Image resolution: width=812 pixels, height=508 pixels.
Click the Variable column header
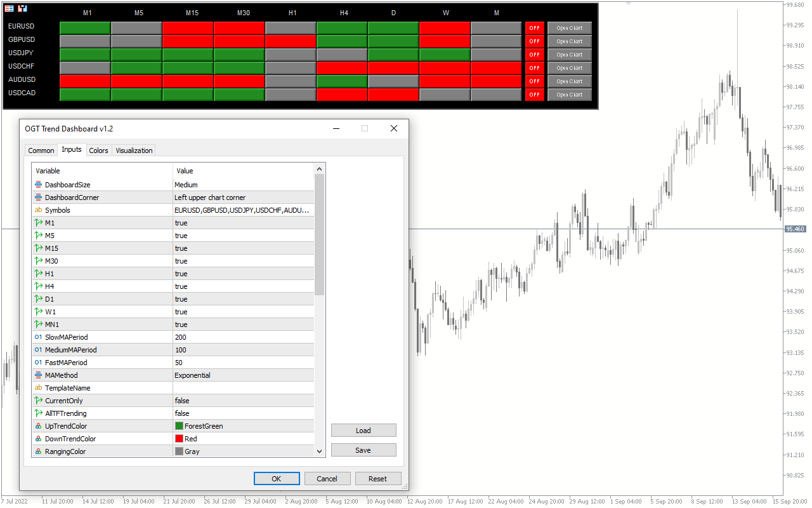[102, 171]
